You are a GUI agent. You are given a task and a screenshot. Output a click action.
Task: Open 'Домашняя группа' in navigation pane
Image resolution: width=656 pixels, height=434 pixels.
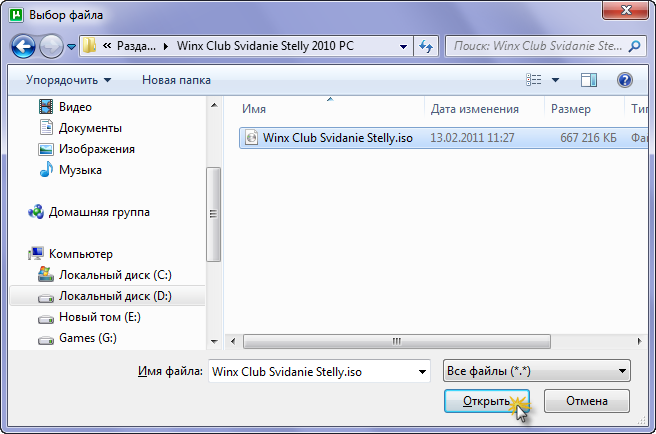point(99,212)
